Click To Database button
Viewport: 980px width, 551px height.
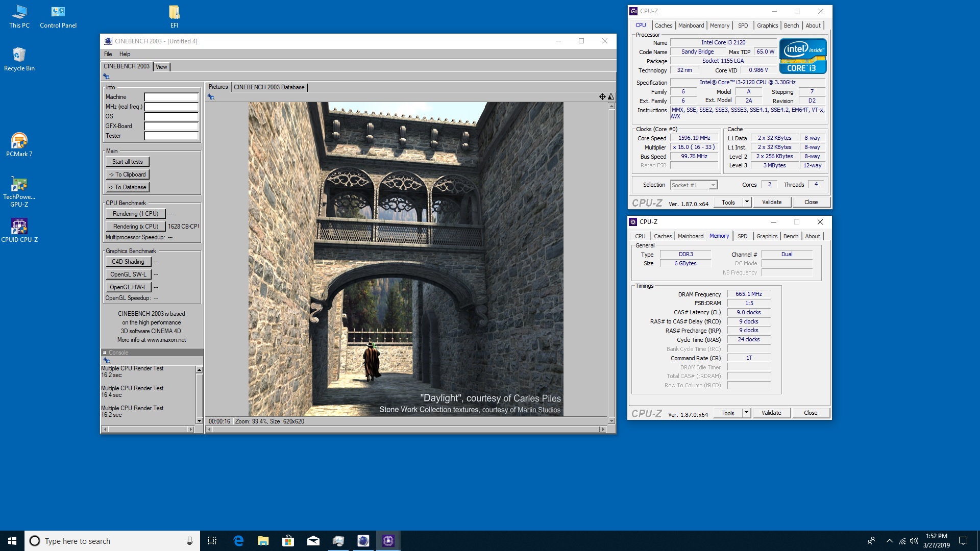128,187
